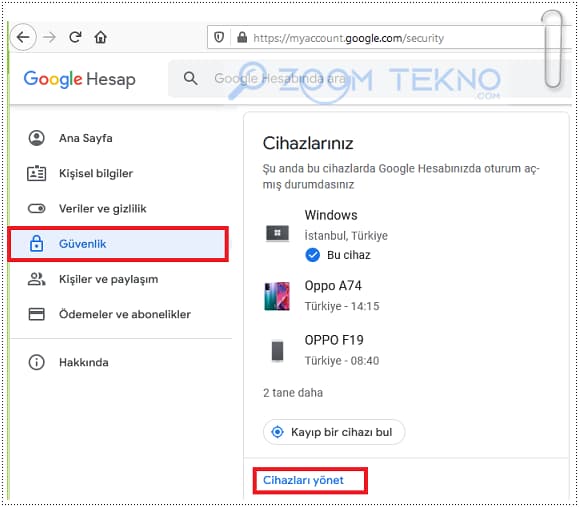
Task: Reload the page with the refresh icon
Action: 75,37
